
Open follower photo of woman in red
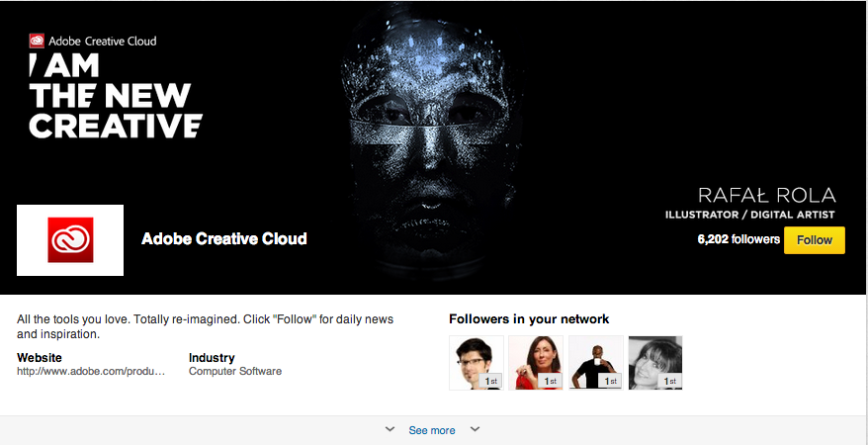pos(536,363)
